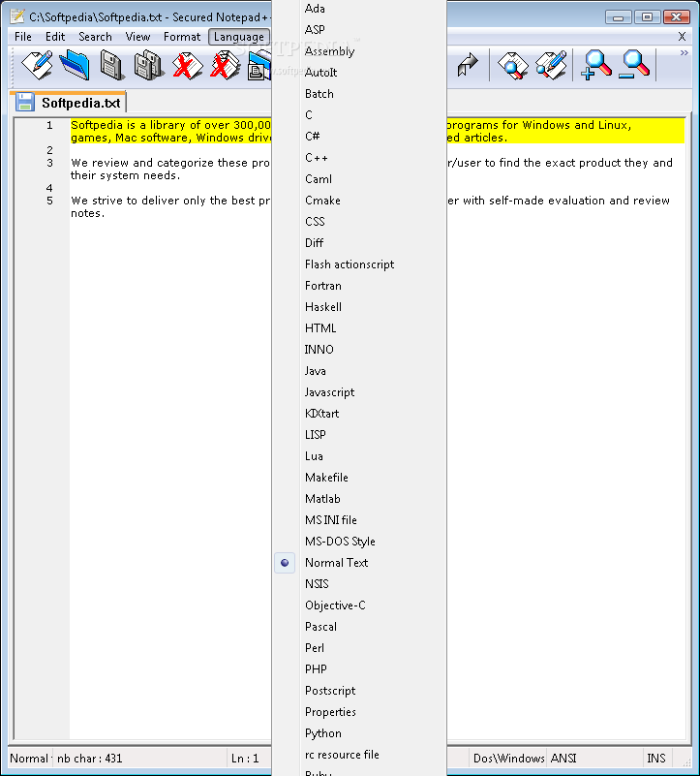The image size is (700, 776).
Task: Open a file via the blue folder icon
Action: (x=75, y=65)
